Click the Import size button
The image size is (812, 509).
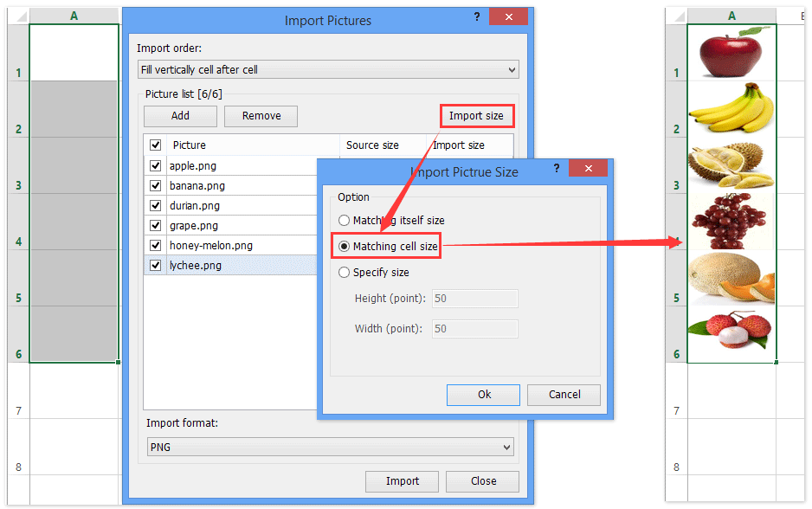[x=476, y=114]
